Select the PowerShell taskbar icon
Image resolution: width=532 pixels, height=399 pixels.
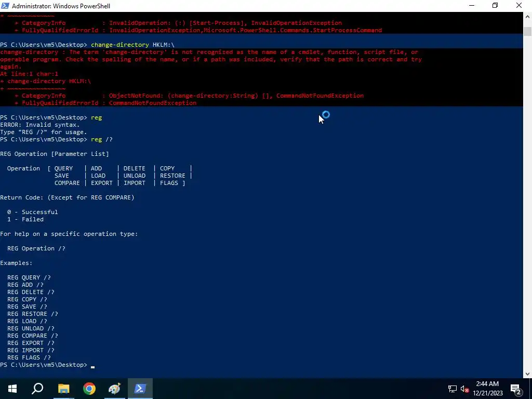click(x=140, y=389)
